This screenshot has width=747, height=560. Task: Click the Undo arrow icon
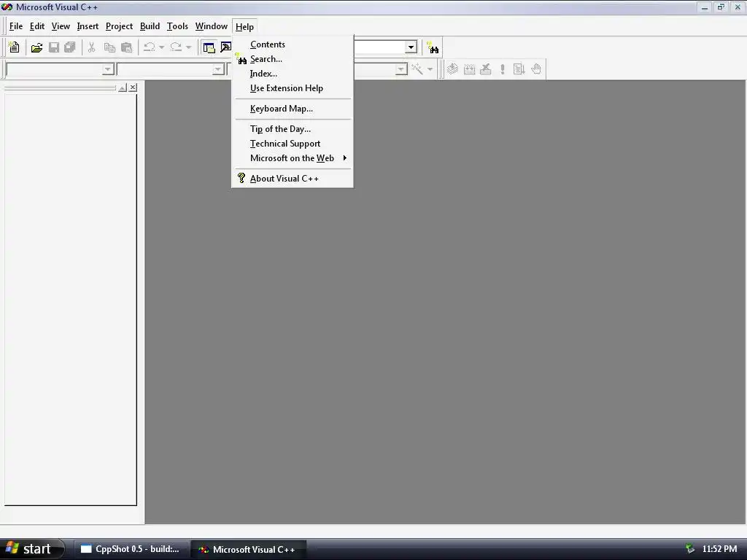click(150, 47)
